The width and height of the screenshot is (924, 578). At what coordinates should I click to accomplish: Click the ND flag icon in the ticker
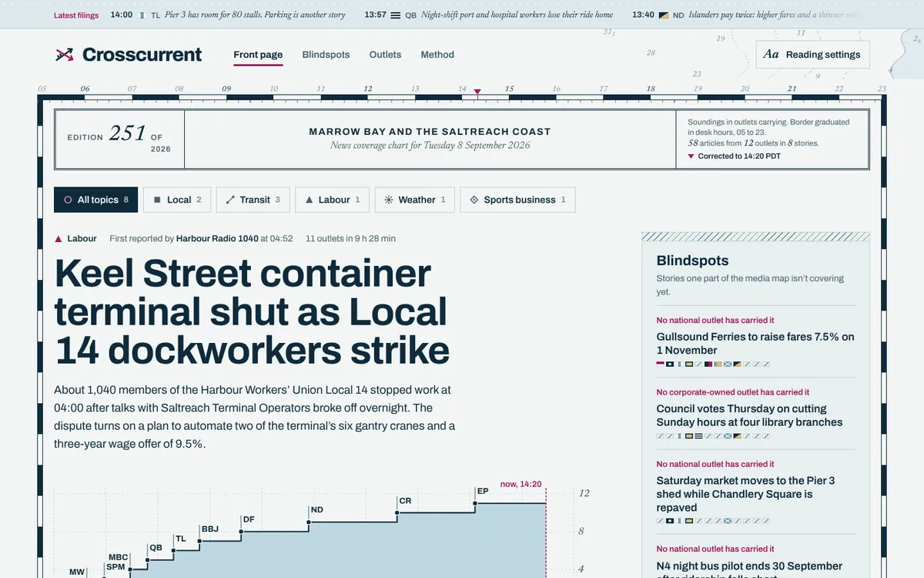click(663, 15)
